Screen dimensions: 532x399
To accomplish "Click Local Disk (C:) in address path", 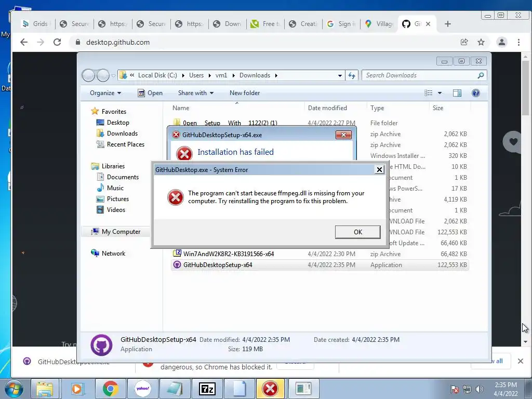I will tap(157, 75).
